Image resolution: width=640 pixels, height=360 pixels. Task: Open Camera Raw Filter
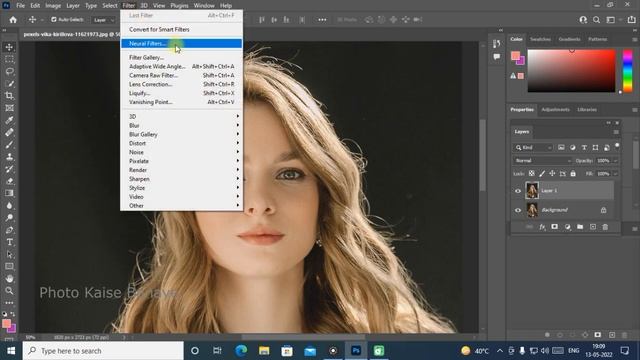(181, 76)
